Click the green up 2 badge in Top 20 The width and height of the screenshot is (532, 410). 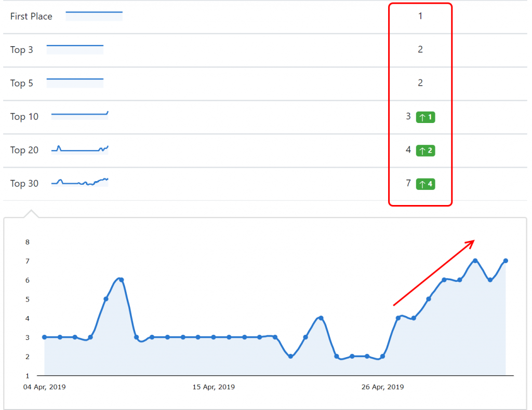(x=426, y=151)
